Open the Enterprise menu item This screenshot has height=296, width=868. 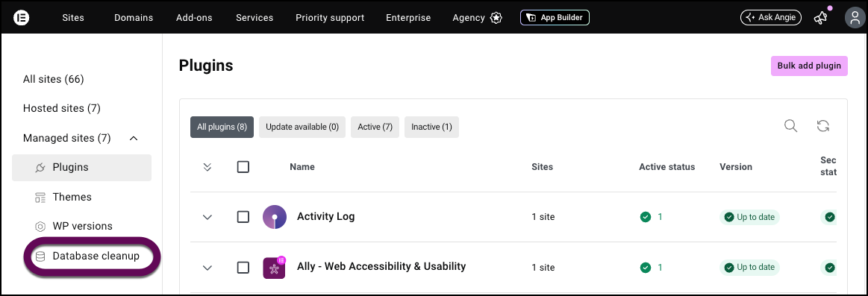click(408, 18)
